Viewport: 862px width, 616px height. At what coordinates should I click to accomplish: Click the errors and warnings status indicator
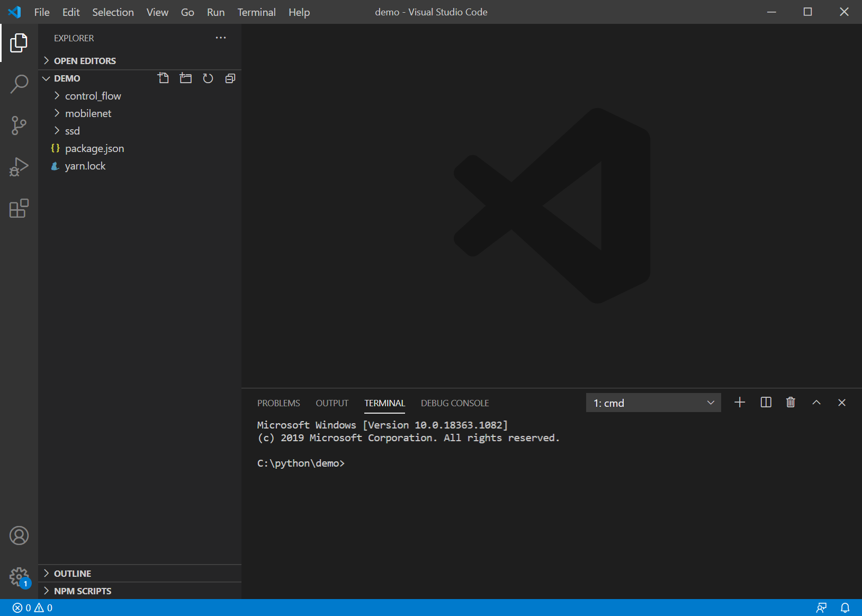click(x=33, y=608)
